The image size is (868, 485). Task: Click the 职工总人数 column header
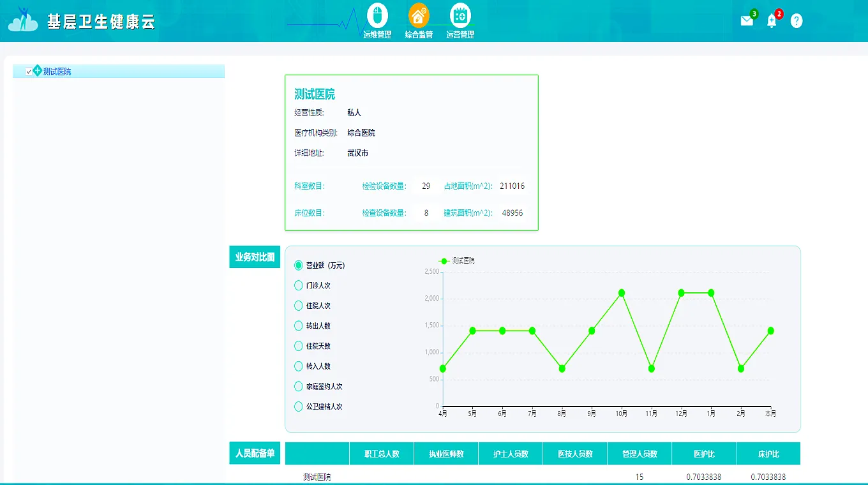pyautogui.click(x=382, y=454)
